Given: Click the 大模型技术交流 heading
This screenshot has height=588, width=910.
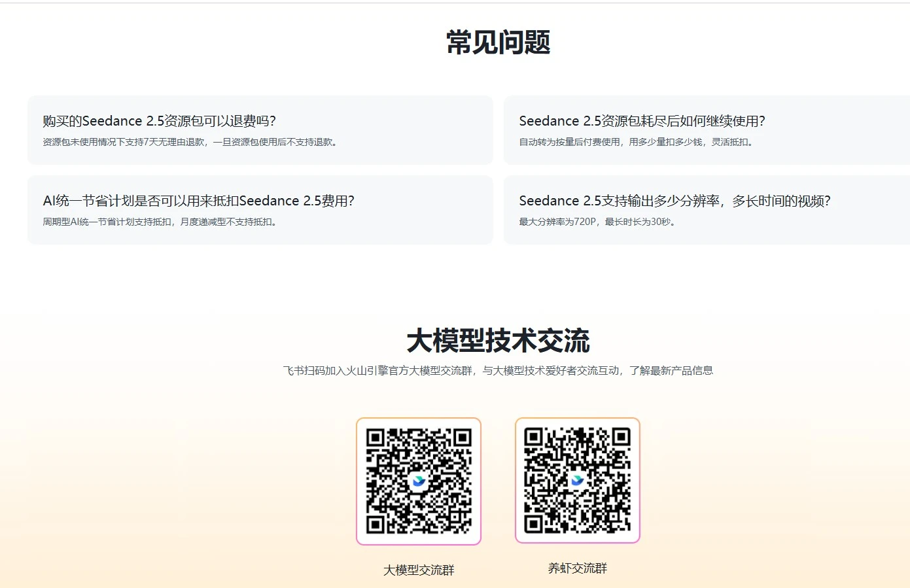Looking at the screenshot, I should click(499, 341).
